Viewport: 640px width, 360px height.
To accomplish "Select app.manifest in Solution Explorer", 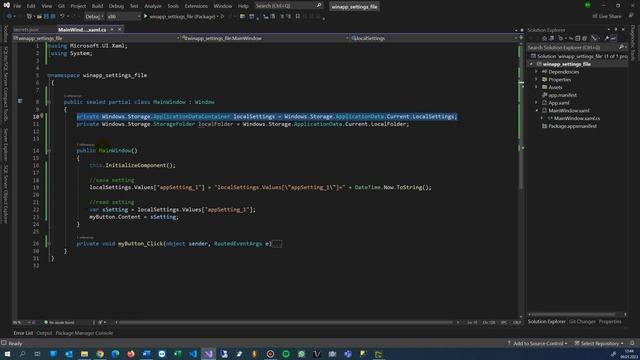I will tap(562, 95).
